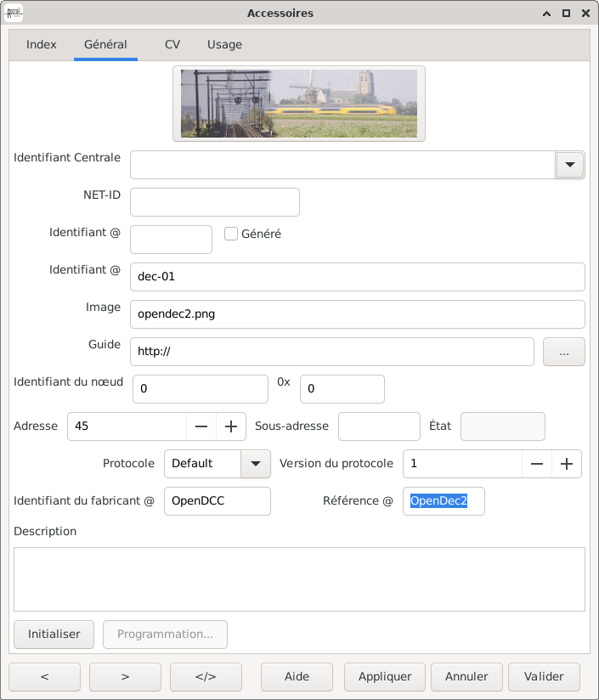Open XML view with </> button
This screenshot has height=700, width=599.
click(x=206, y=677)
